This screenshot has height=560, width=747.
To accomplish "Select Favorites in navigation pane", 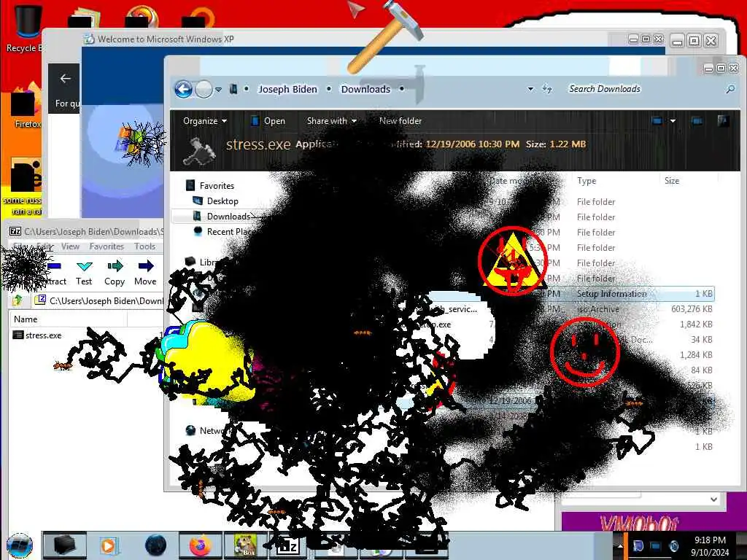I will coord(216,186).
